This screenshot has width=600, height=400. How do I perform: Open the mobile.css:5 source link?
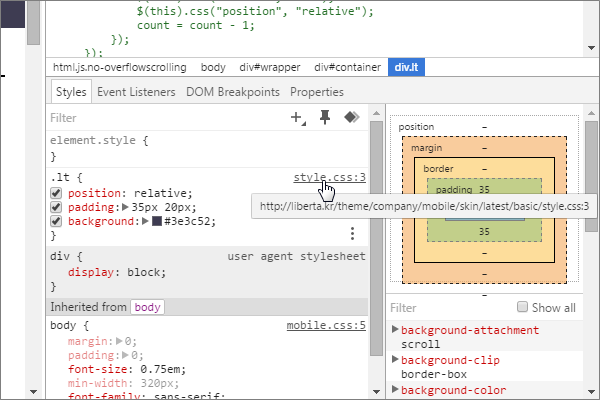[x=326, y=325]
